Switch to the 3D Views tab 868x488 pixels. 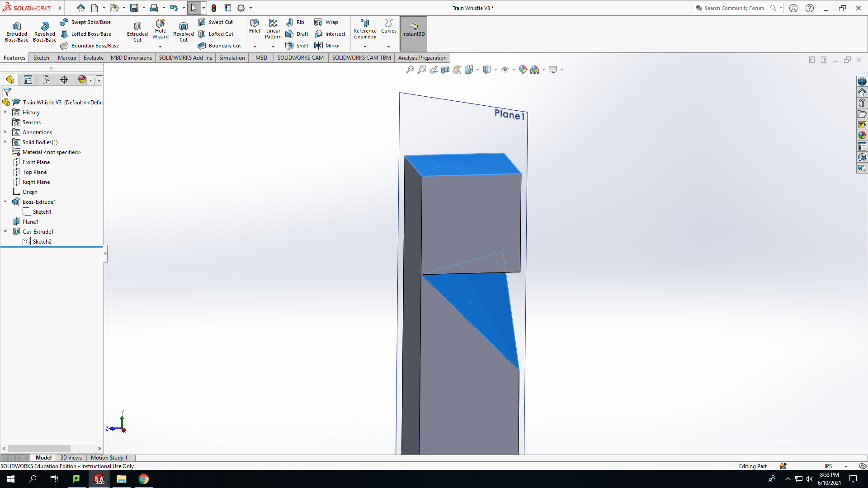[x=71, y=458]
